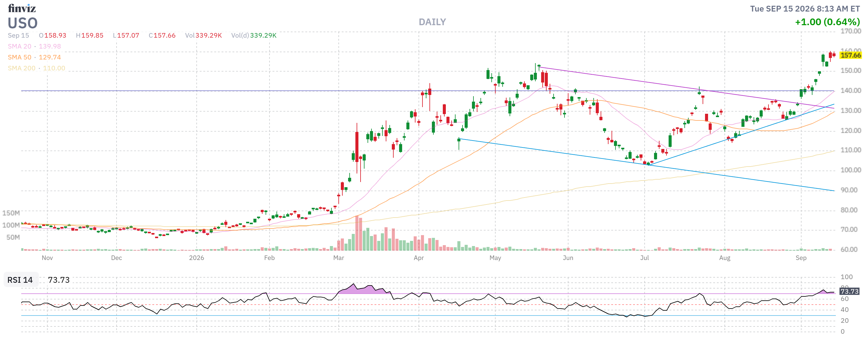Click the Sep 15 date label
868x341 pixels.
point(19,35)
